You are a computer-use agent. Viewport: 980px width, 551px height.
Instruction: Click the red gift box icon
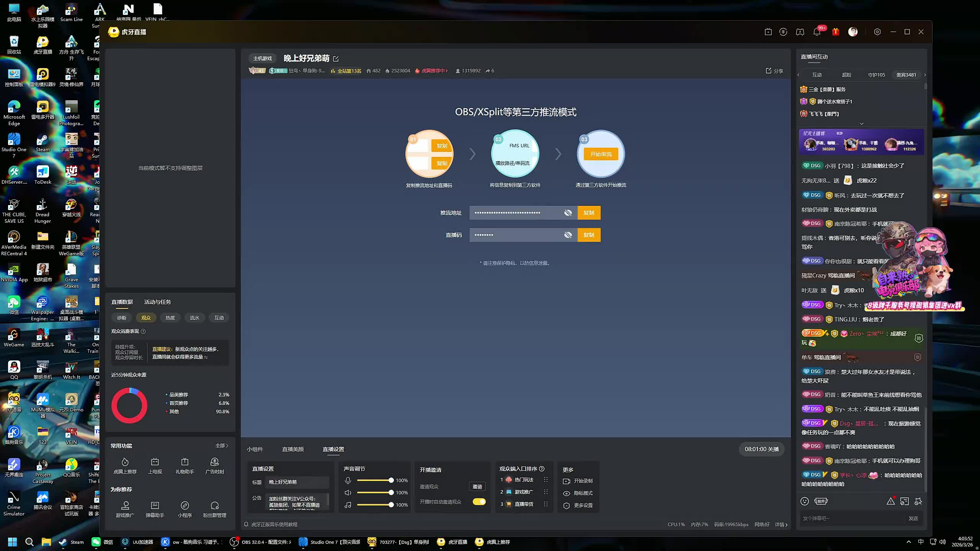pyautogui.click(x=835, y=32)
